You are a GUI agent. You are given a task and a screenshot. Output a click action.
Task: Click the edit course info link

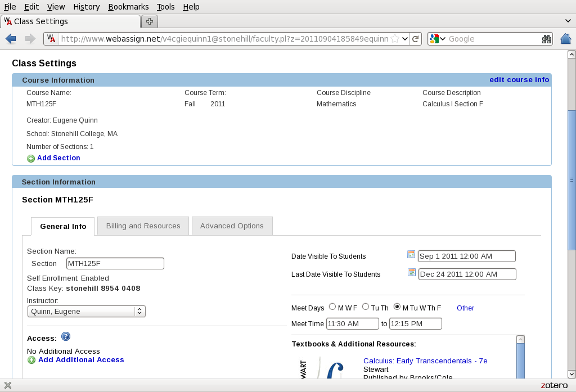pyautogui.click(x=519, y=80)
